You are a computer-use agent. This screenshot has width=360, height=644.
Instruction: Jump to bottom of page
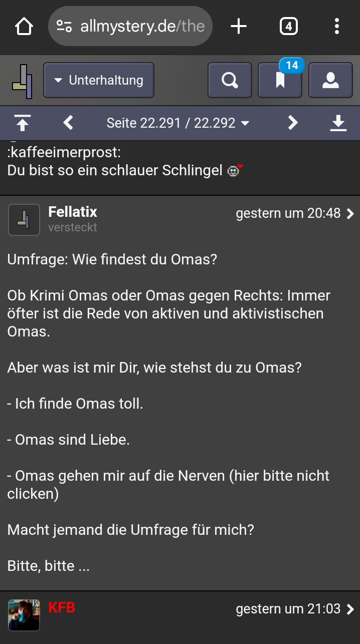[x=338, y=123]
